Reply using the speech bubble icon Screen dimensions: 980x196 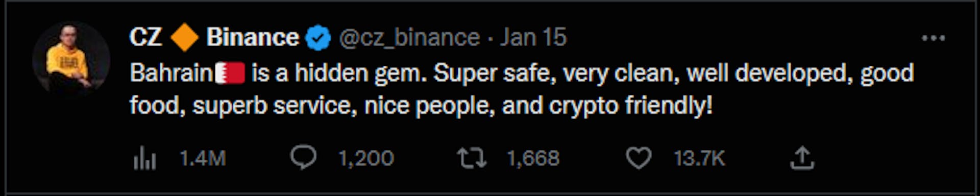point(304,158)
